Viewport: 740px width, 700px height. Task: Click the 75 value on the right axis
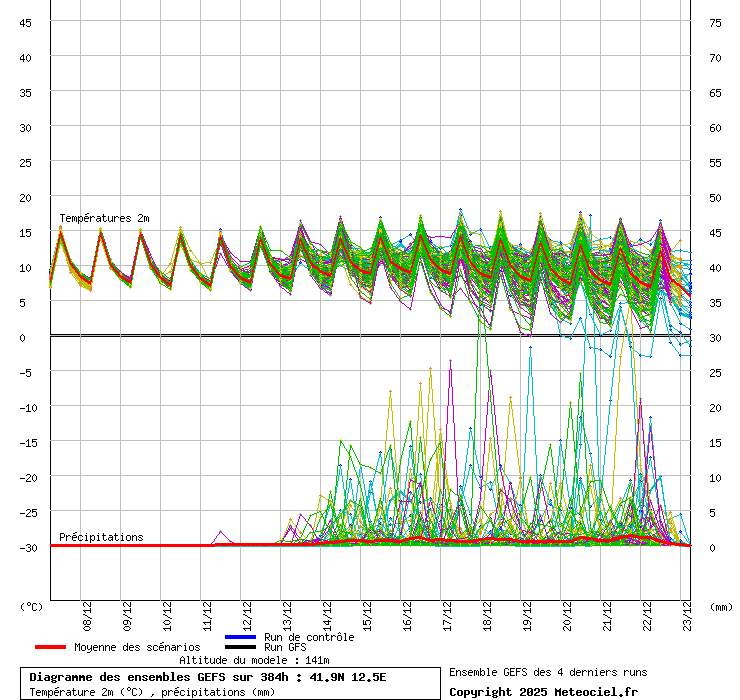click(716, 22)
